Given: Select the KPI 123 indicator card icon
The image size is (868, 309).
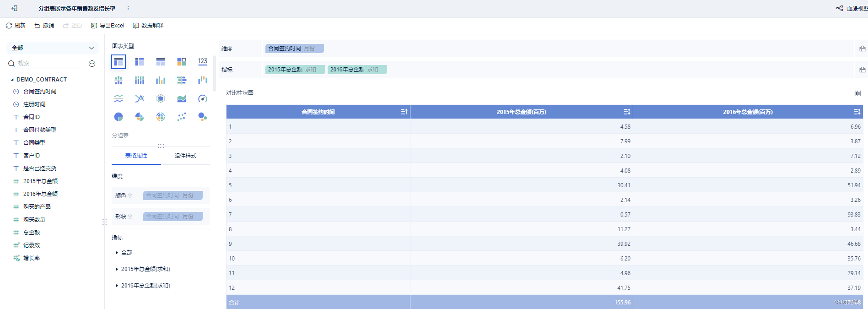Looking at the screenshot, I should click(203, 62).
